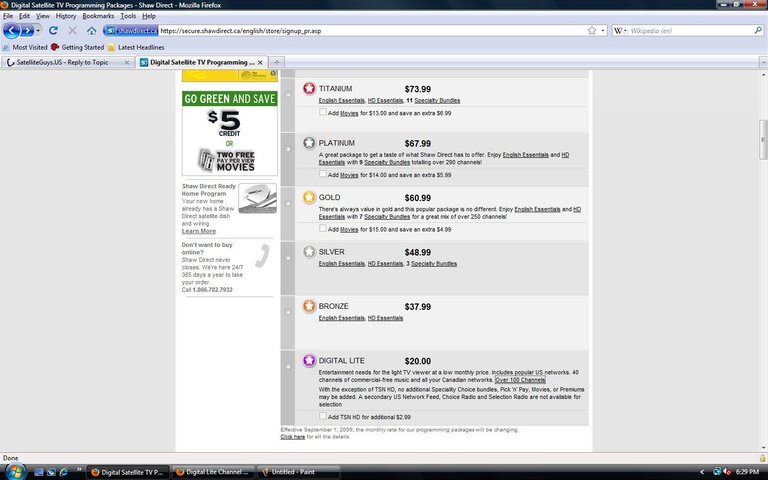The image size is (768, 480).
Task: Run the search with the magnifier icon
Action: click(x=758, y=30)
